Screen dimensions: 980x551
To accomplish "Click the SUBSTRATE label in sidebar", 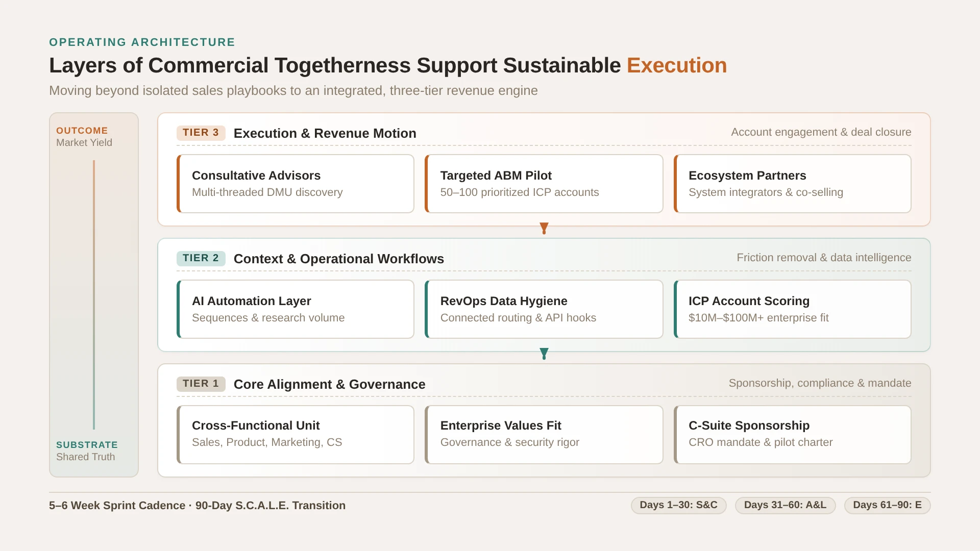I will pos(87,445).
